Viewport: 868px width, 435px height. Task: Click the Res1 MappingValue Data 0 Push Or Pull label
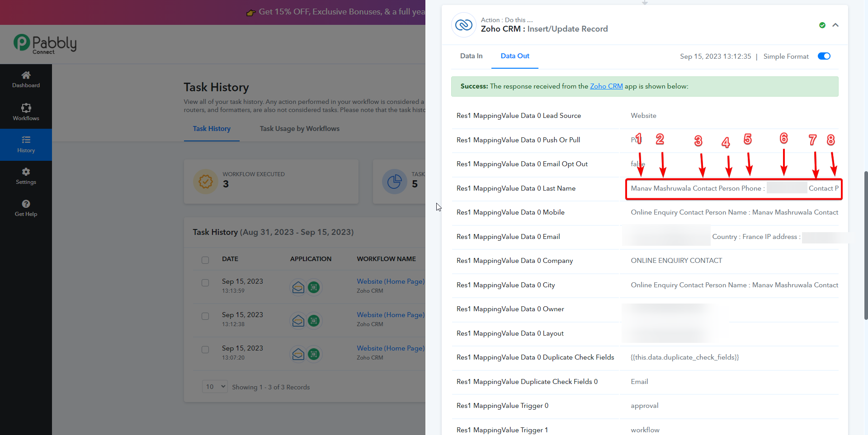click(x=519, y=140)
